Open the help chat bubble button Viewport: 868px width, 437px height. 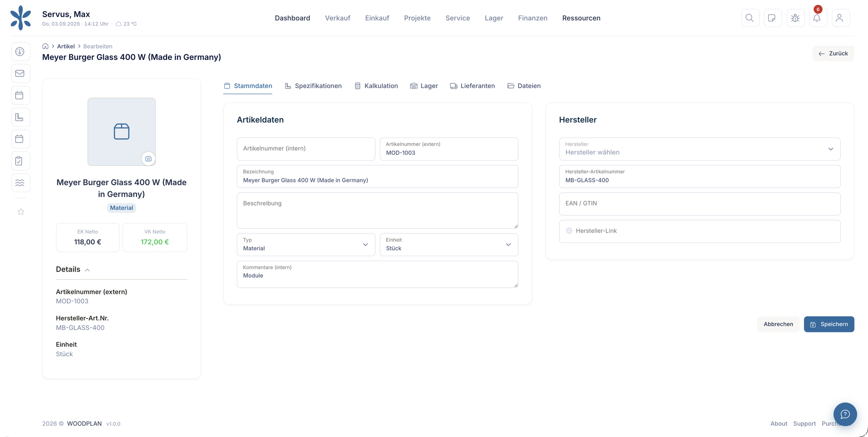coord(845,414)
